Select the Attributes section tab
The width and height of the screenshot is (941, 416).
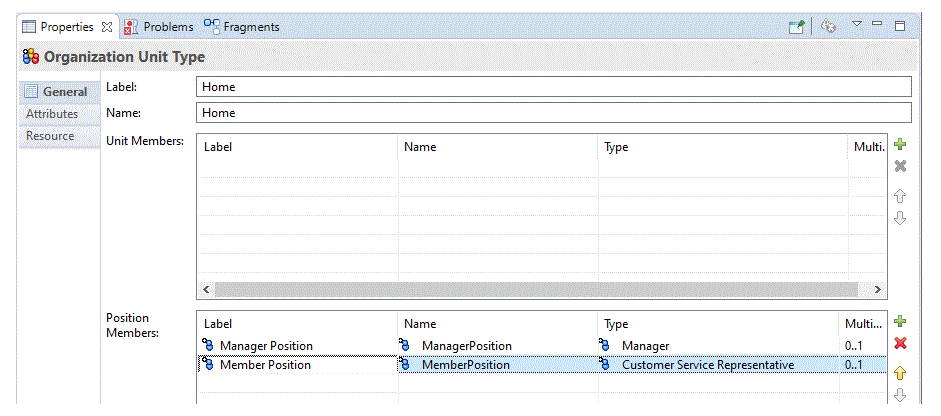point(52,114)
